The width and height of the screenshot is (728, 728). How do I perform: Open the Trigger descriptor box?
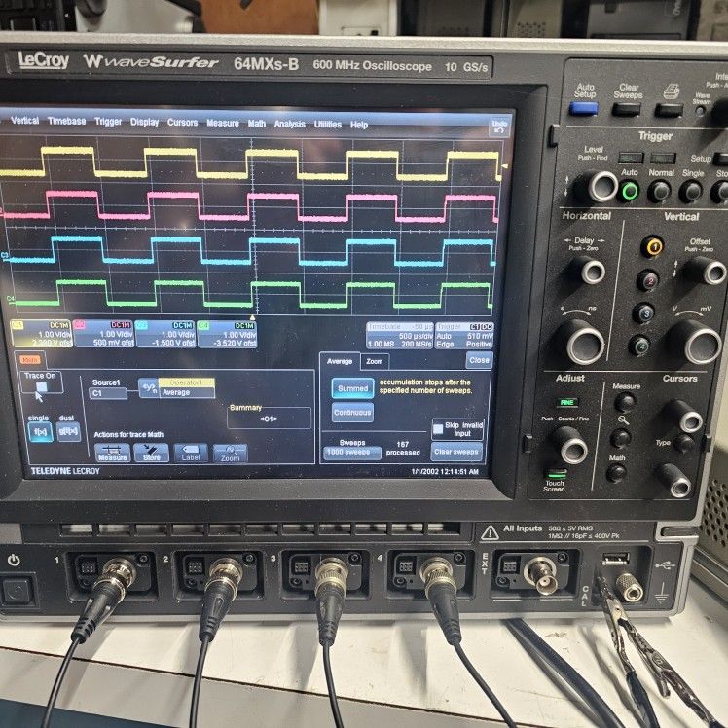point(464,336)
